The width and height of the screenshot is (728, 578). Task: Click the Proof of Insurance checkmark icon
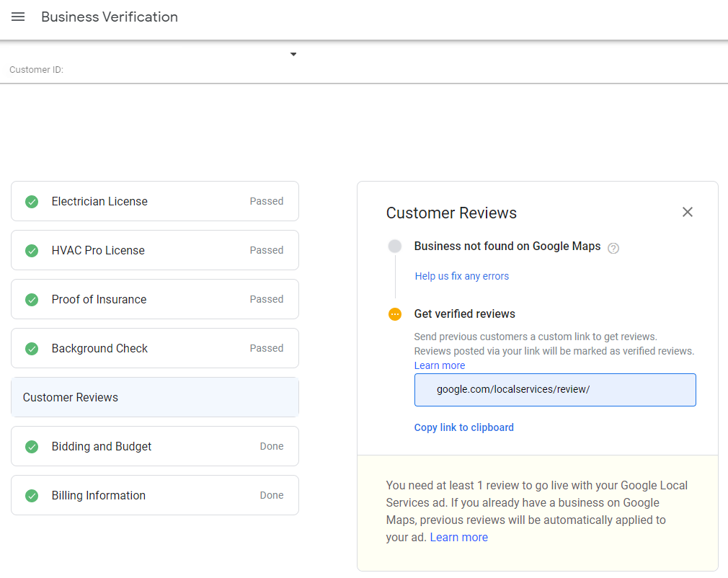[x=32, y=300]
